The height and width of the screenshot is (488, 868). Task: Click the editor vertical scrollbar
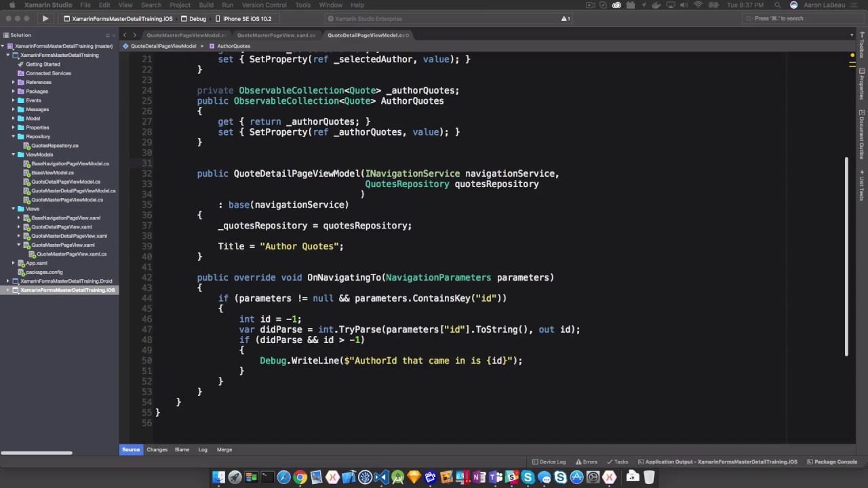pyautogui.click(x=846, y=256)
